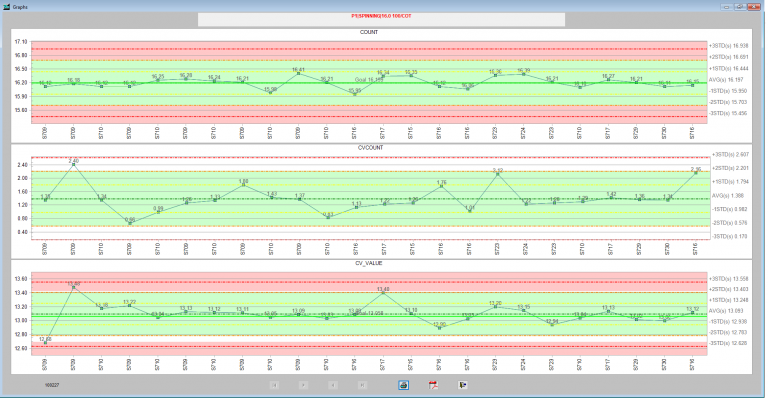Click the 15.95 low point in COUNT chart
Viewport: 768px width, 399px height.
coord(355,94)
